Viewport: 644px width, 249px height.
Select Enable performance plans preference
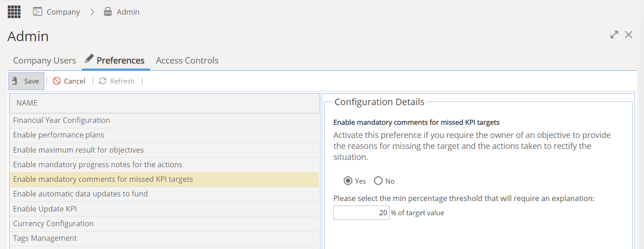(x=164, y=135)
